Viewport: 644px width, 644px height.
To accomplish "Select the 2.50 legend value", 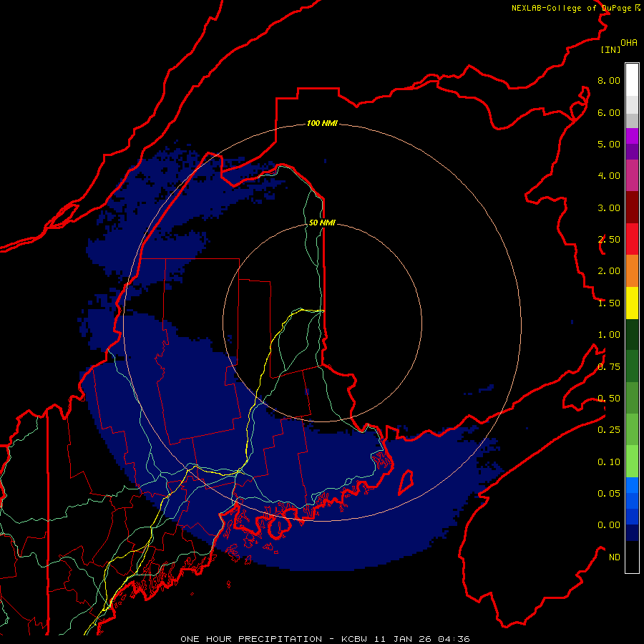I will [609, 240].
